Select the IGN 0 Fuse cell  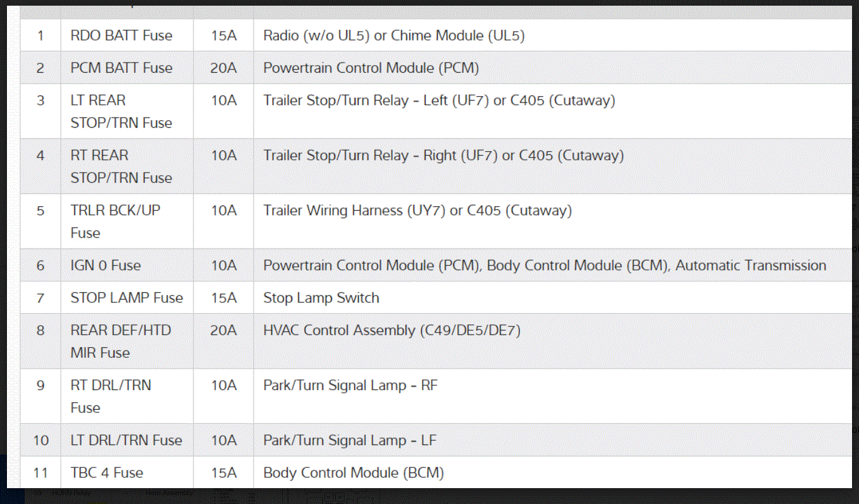106,266
